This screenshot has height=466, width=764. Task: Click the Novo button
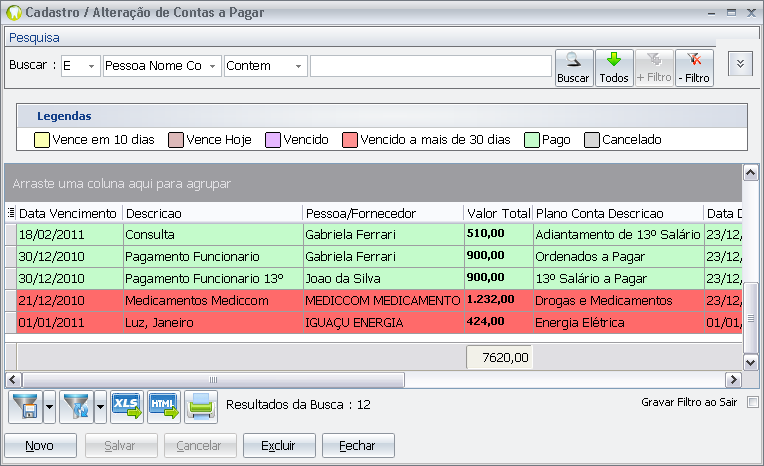click(40, 446)
